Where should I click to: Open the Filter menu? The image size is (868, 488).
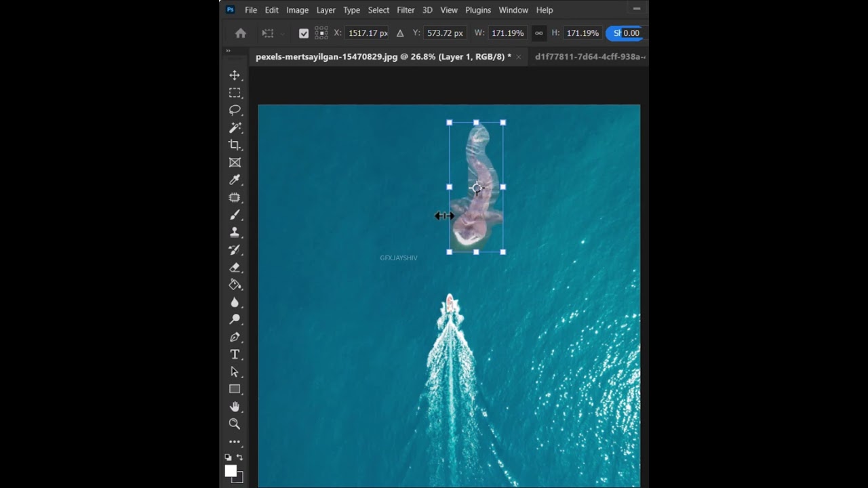(406, 10)
